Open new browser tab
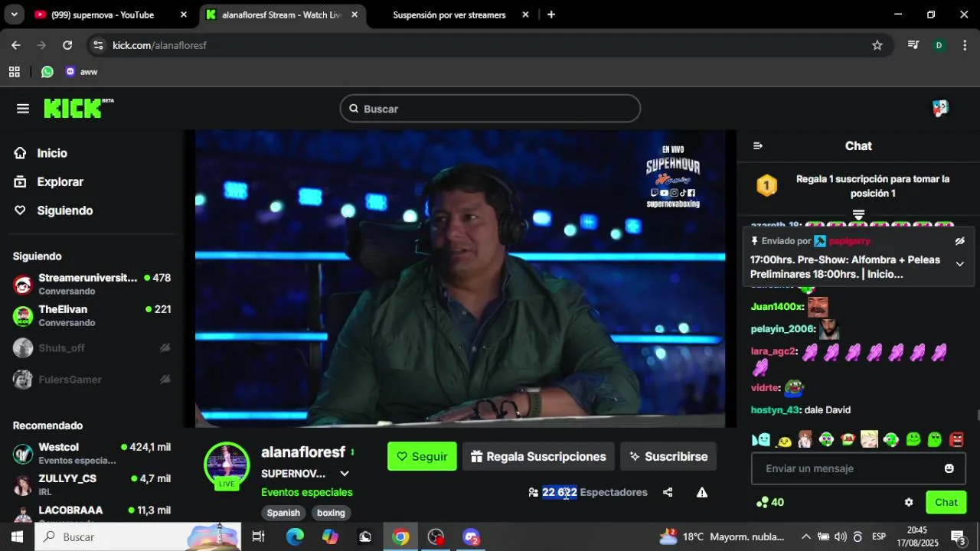980x551 pixels. click(x=551, y=15)
